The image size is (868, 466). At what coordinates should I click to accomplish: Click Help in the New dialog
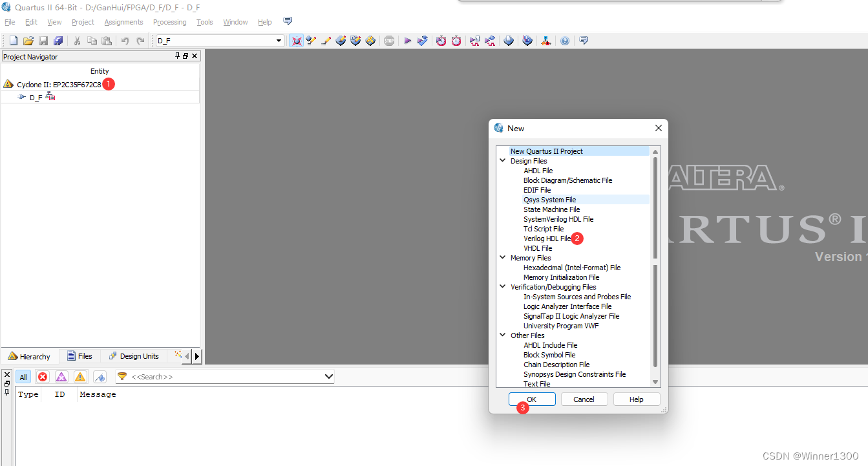(x=637, y=399)
